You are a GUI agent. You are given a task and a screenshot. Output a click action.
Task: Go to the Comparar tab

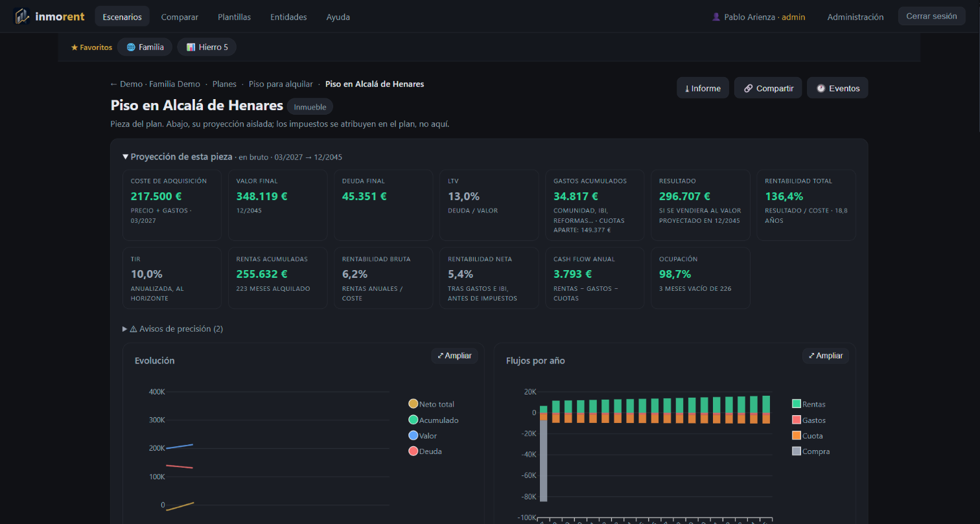[180, 17]
